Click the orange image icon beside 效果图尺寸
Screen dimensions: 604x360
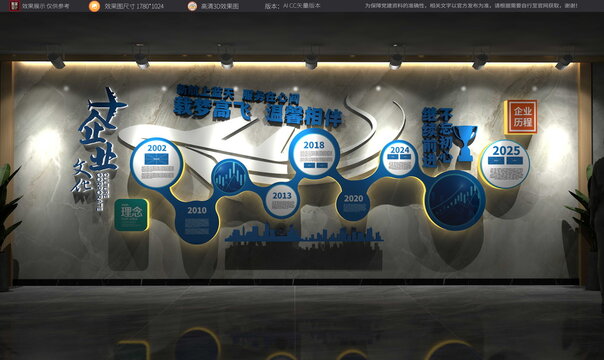point(94,6)
